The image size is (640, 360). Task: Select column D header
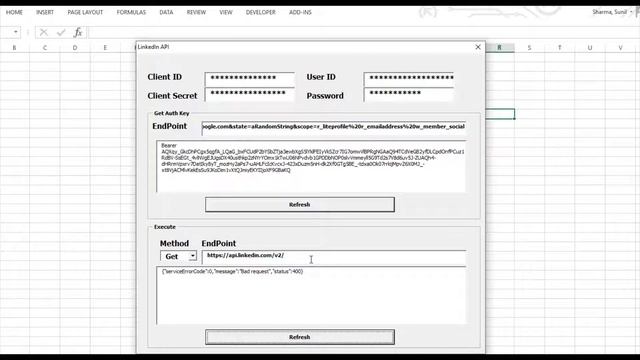point(75,48)
